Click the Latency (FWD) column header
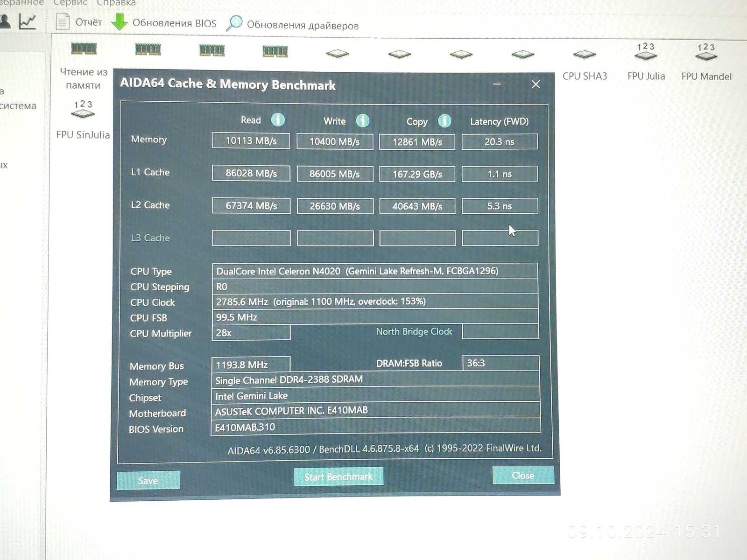 pos(499,121)
